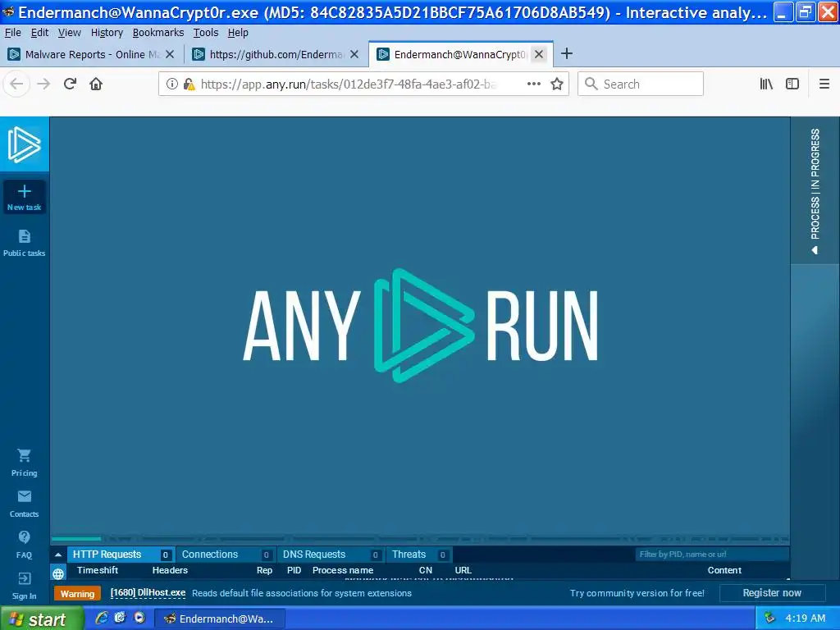Screen dimensions: 840x630
Task: Open Contacts envelope icon
Action: 24,496
